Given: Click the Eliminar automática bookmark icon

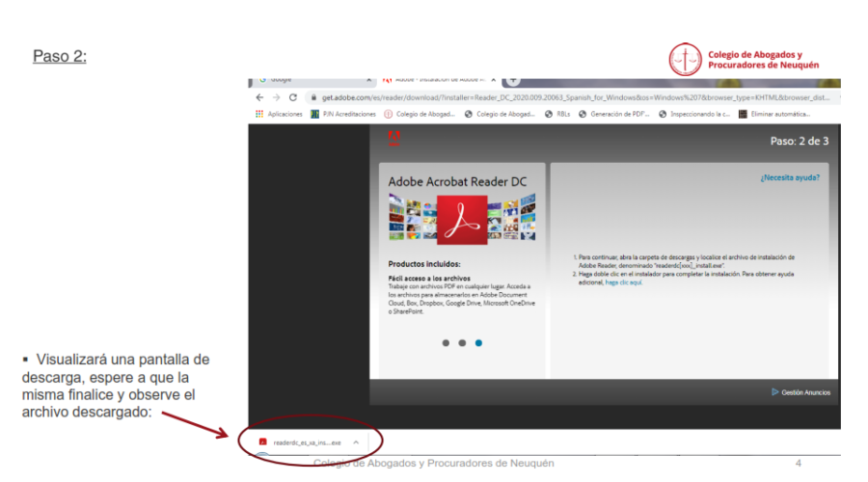Looking at the screenshot, I should (x=743, y=114).
